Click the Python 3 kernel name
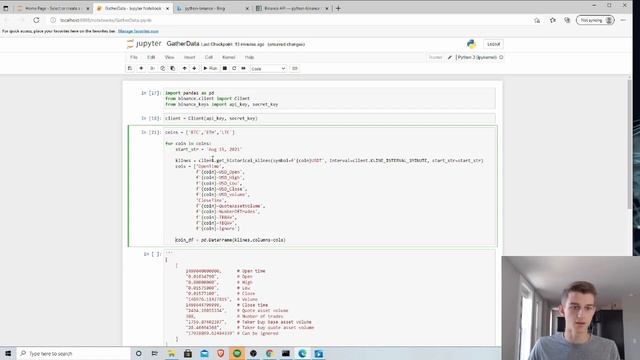640x360 pixels. [x=477, y=58]
